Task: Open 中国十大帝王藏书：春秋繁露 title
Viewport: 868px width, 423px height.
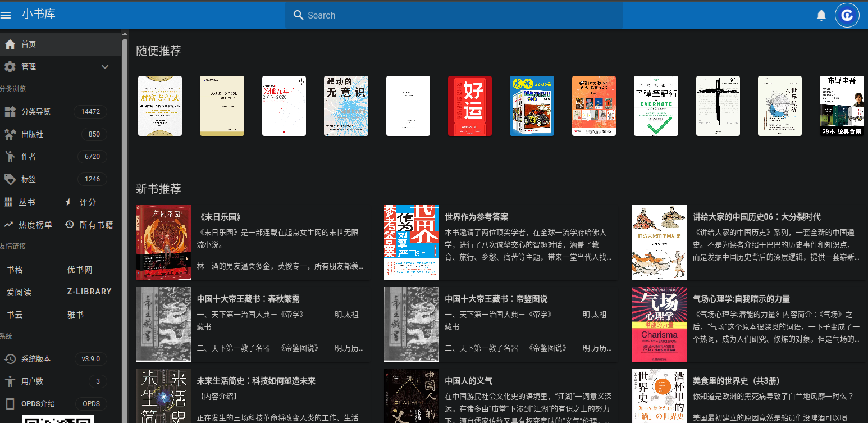Action: coord(248,299)
